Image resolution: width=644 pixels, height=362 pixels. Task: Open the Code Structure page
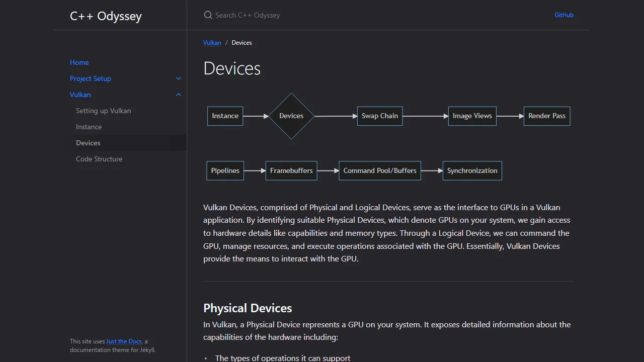click(99, 159)
